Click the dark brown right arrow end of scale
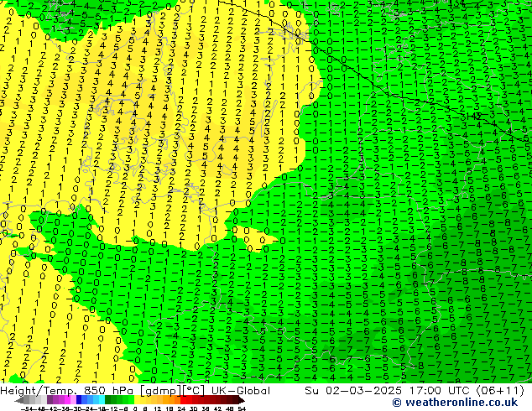 [x=241, y=400]
